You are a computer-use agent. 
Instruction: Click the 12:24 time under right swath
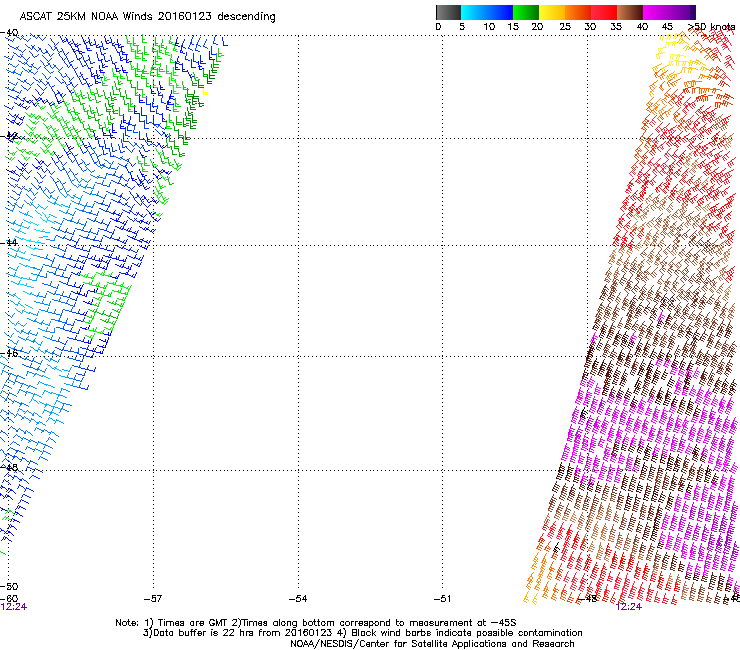pyautogui.click(x=629, y=607)
